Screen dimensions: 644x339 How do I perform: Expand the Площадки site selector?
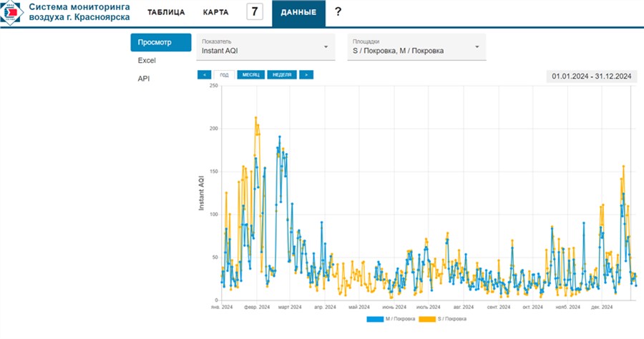(x=477, y=47)
